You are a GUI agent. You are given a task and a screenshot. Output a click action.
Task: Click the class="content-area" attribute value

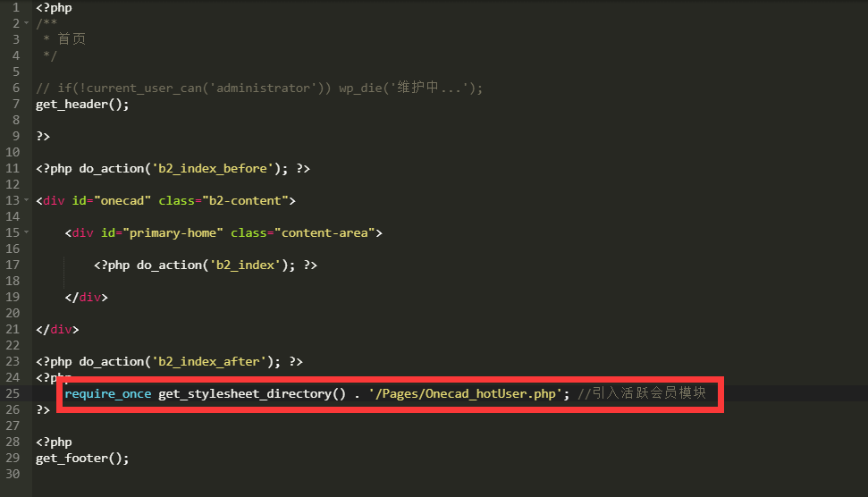tap(324, 232)
